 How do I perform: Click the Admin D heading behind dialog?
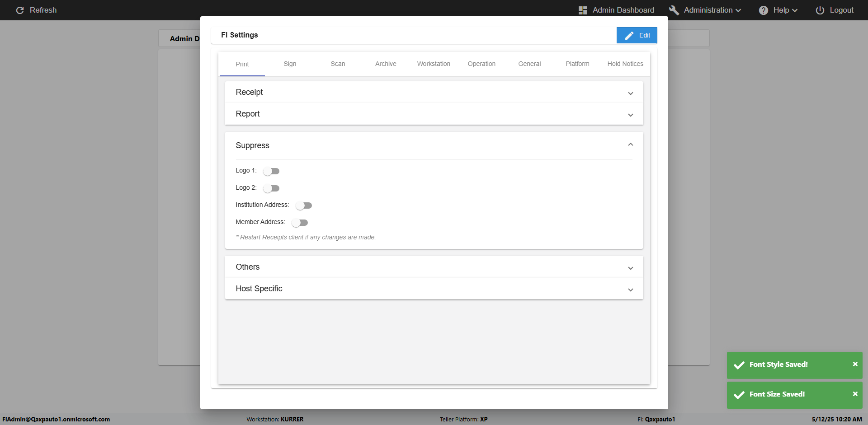tap(184, 39)
